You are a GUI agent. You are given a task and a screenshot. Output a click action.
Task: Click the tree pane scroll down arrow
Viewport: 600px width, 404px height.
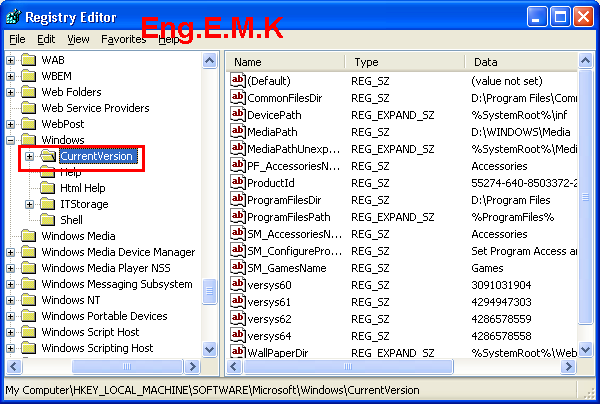click(x=210, y=349)
